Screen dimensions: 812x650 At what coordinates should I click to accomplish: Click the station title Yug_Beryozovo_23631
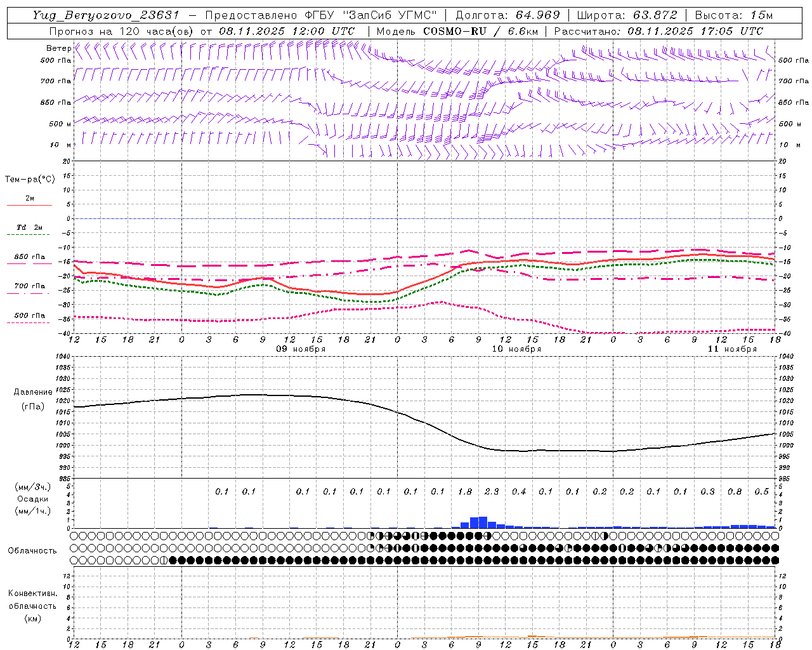click(x=106, y=15)
